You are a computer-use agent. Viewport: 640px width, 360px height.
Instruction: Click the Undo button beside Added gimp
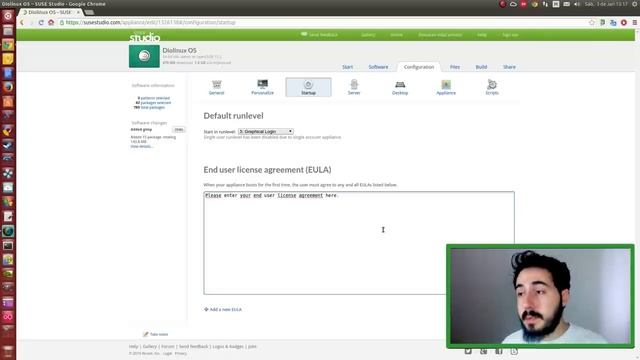click(x=178, y=129)
